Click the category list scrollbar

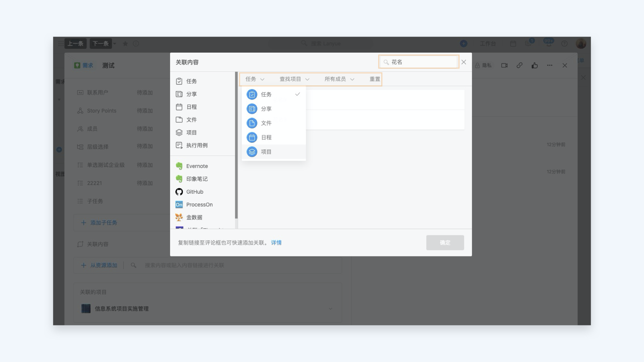236,145
